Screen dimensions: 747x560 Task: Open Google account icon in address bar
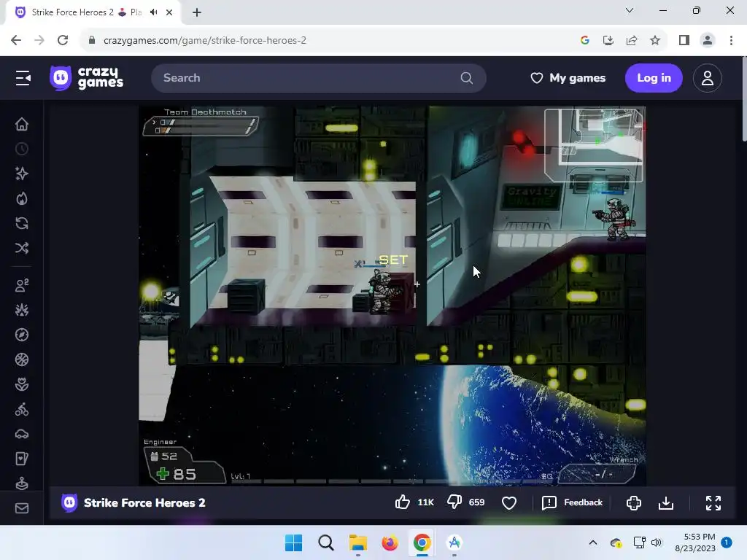pos(585,41)
